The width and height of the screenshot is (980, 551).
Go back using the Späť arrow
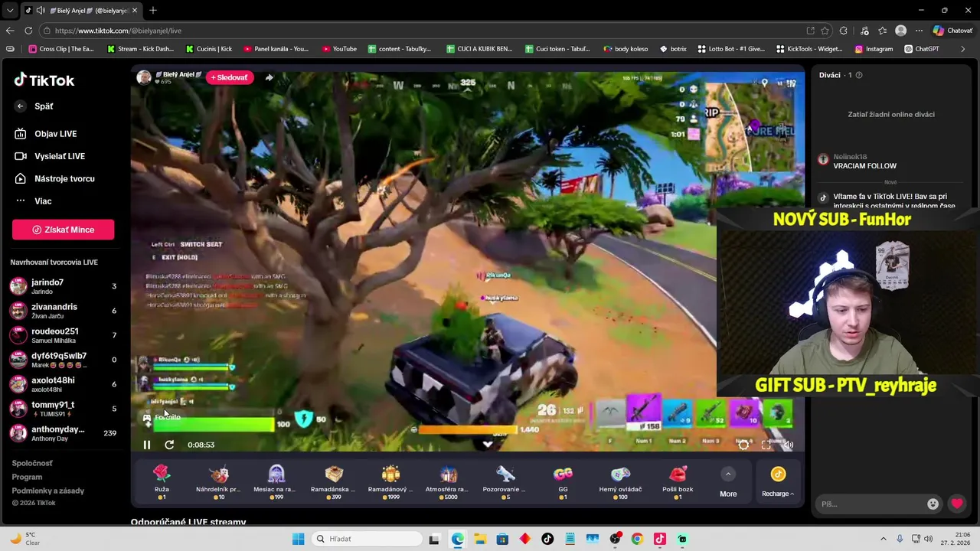pos(21,106)
